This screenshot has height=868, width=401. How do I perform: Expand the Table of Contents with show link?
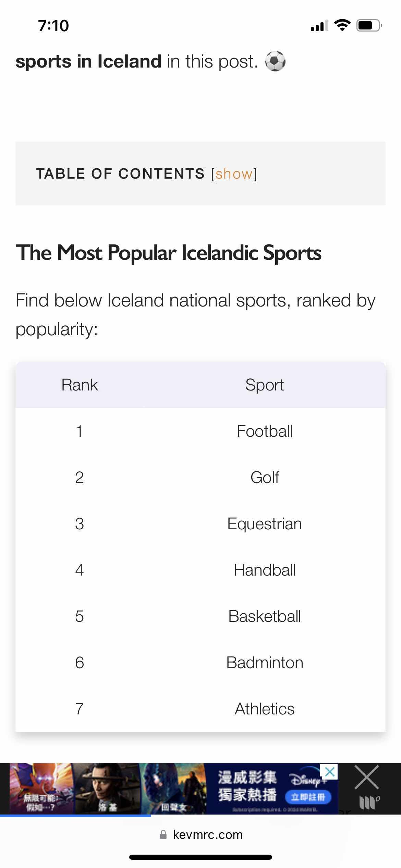click(x=234, y=174)
